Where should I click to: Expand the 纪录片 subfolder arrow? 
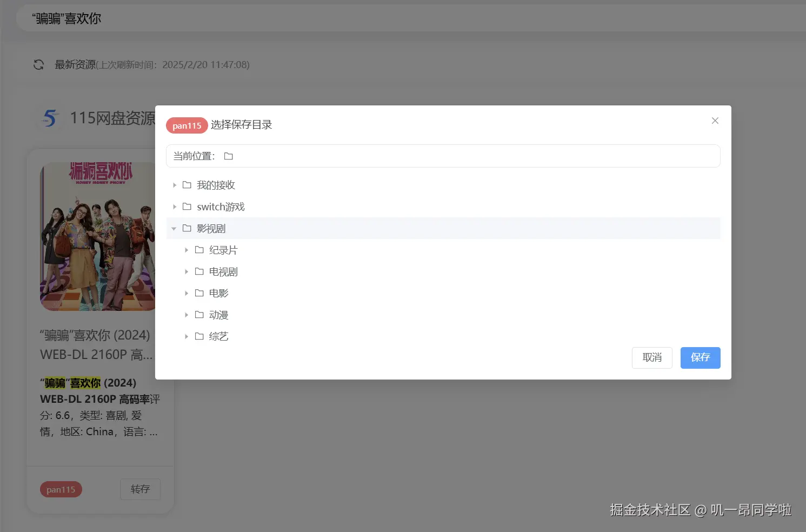point(186,250)
